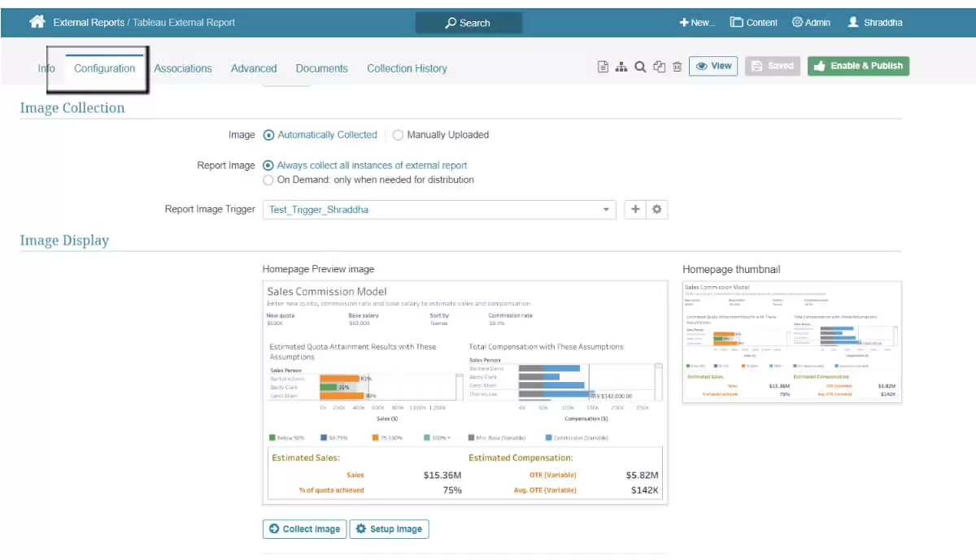Select Automatically Collected image option

[x=320, y=135]
